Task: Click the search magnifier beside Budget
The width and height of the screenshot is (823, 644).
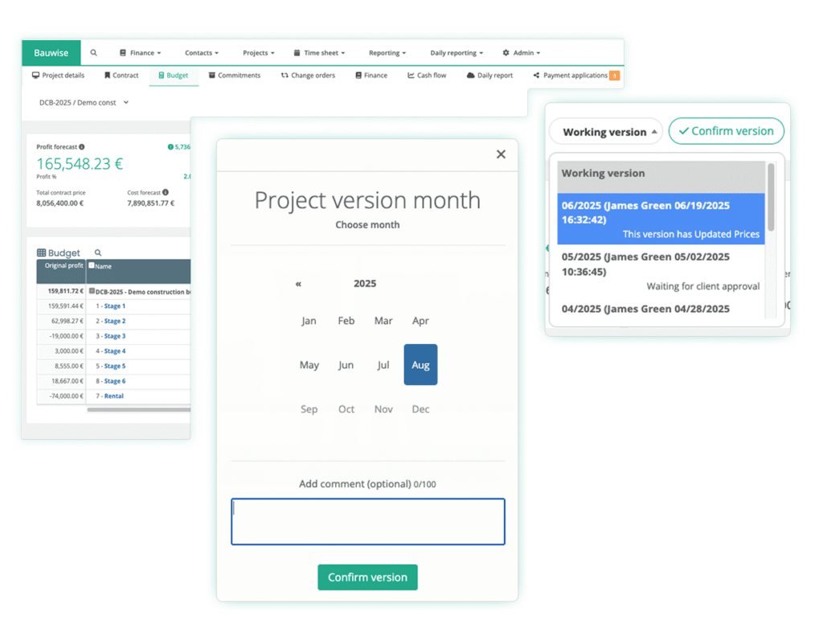Action: pyautogui.click(x=97, y=252)
